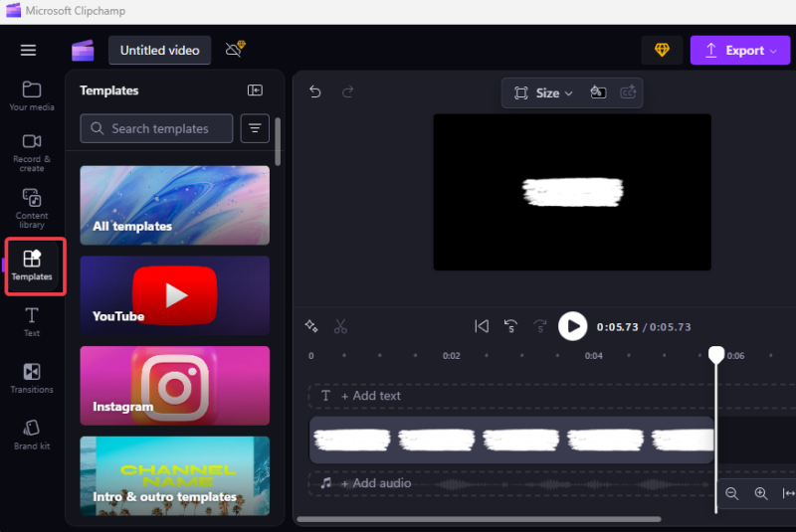Open the Record & create tab
Screen dimensions: 796x532
(32, 152)
